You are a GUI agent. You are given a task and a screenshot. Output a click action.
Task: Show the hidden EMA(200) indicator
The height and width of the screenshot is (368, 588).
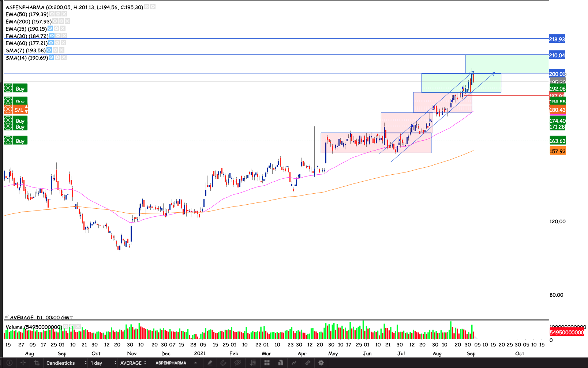tap(55, 22)
